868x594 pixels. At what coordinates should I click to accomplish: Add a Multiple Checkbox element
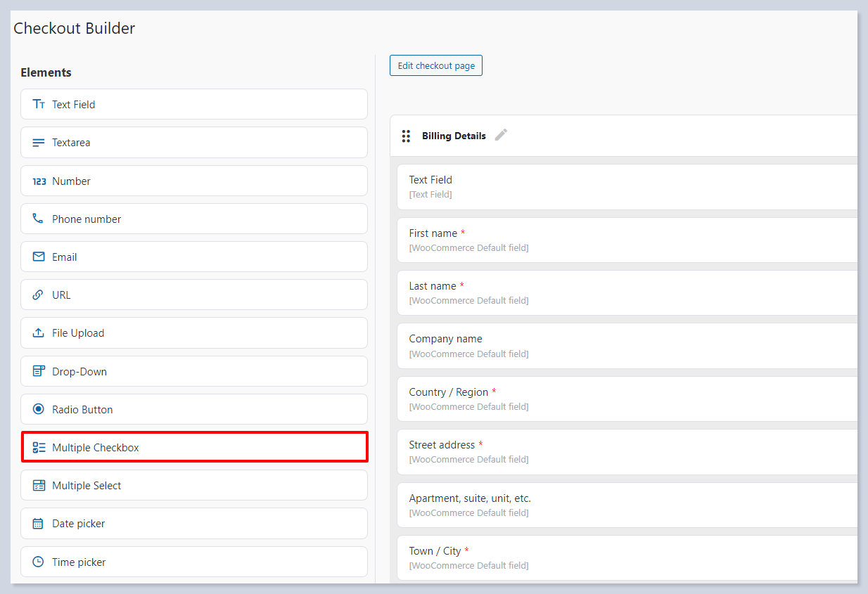point(194,447)
